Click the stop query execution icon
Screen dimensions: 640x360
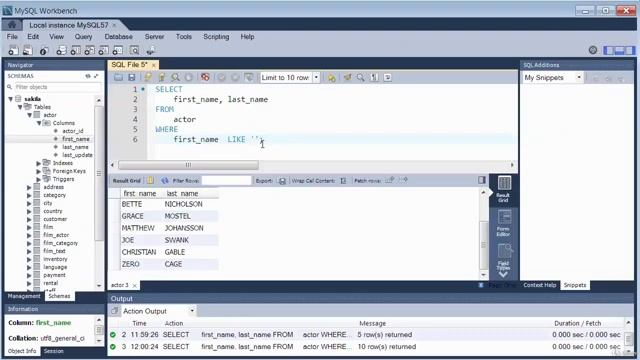coord(189,78)
